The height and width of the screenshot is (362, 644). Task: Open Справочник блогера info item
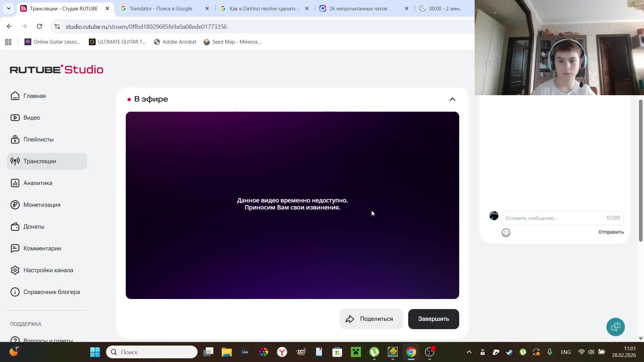[x=51, y=292]
